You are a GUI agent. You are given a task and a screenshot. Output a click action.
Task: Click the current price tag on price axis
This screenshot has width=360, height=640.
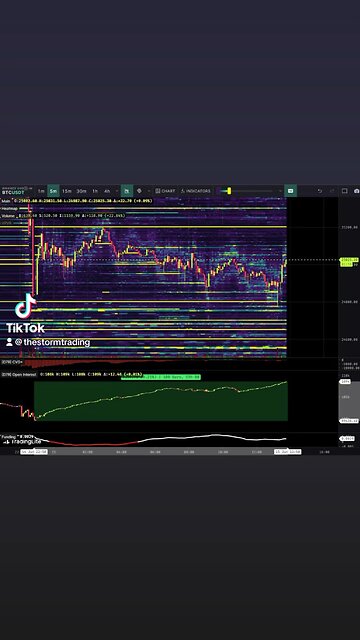[x=349, y=262]
